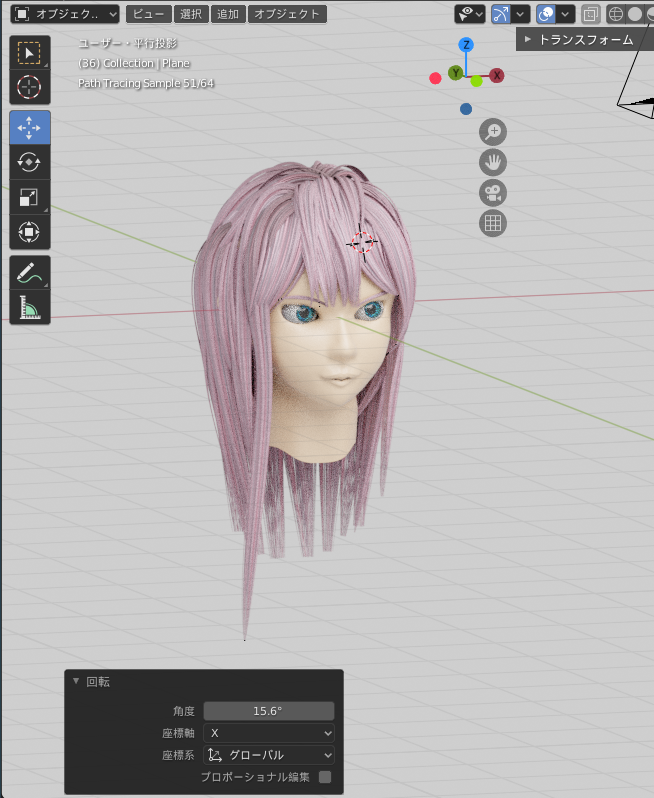Select the Measure ruler tool

click(x=30, y=307)
